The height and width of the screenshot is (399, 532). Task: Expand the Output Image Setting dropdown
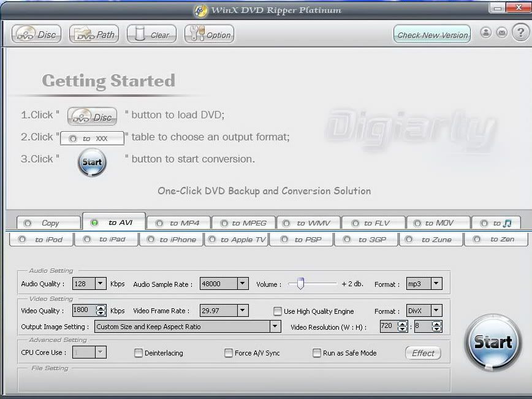[275, 327]
